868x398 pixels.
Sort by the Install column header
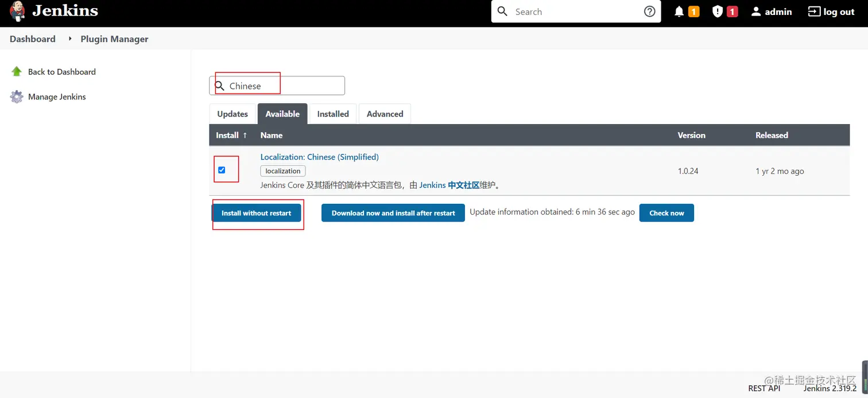click(231, 135)
